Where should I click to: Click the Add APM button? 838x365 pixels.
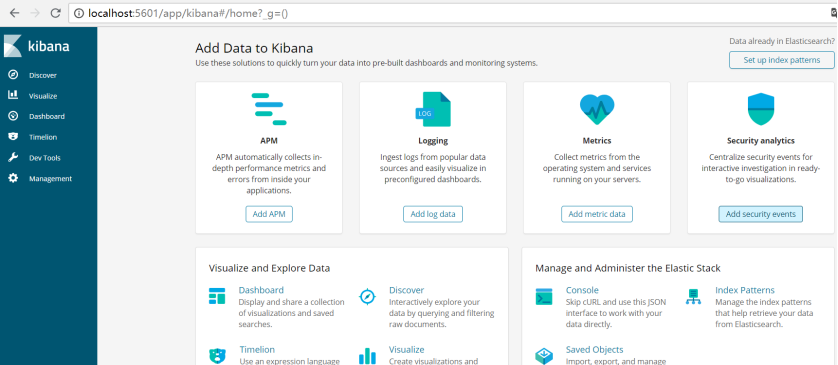[x=269, y=214]
